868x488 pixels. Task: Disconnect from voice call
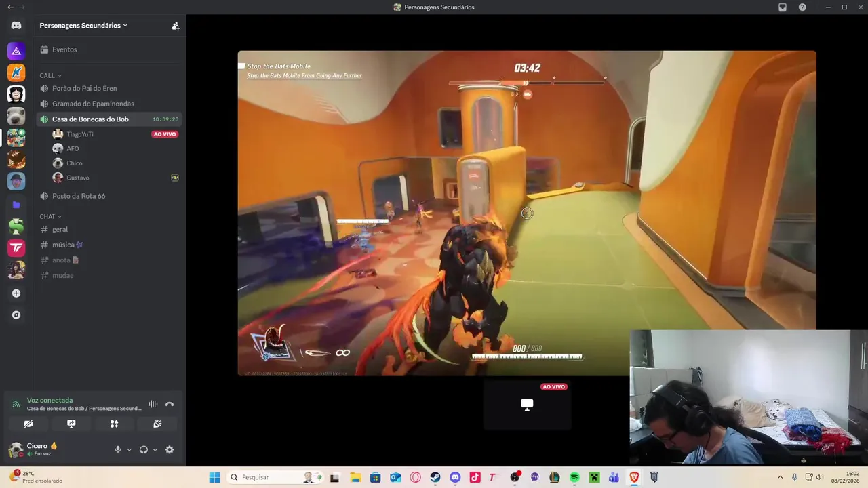point(170,404)
